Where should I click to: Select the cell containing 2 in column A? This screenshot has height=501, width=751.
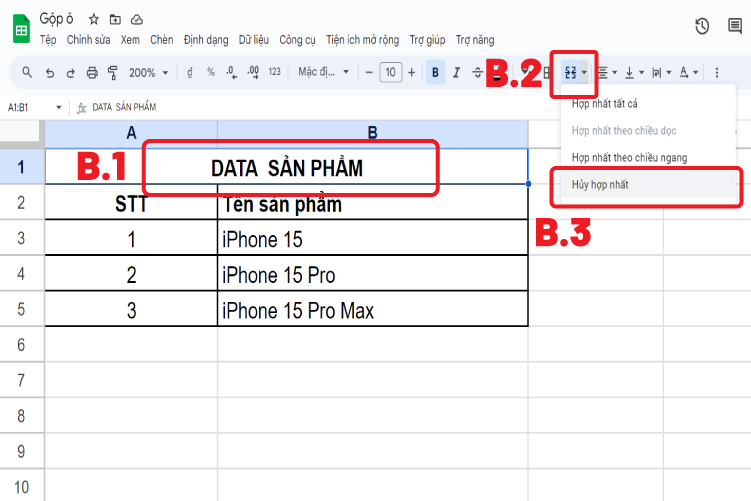click(131, 273)
